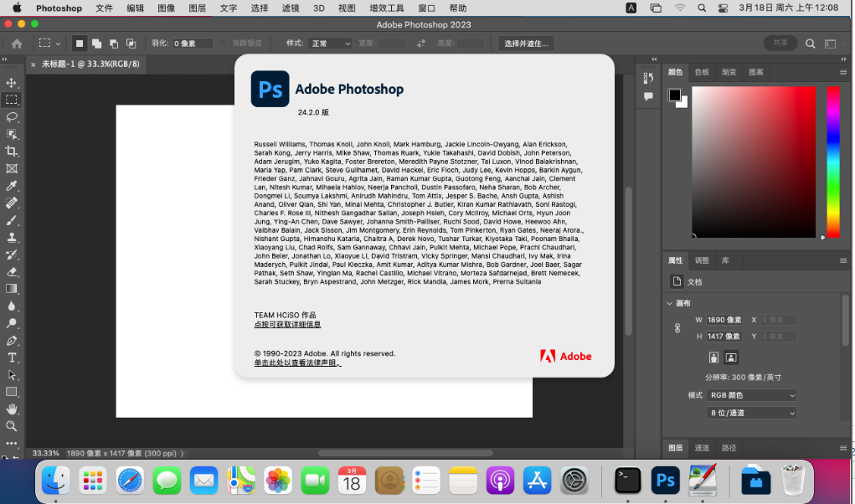
Task: Click the hue slider strip
Action: click(833, 162)
